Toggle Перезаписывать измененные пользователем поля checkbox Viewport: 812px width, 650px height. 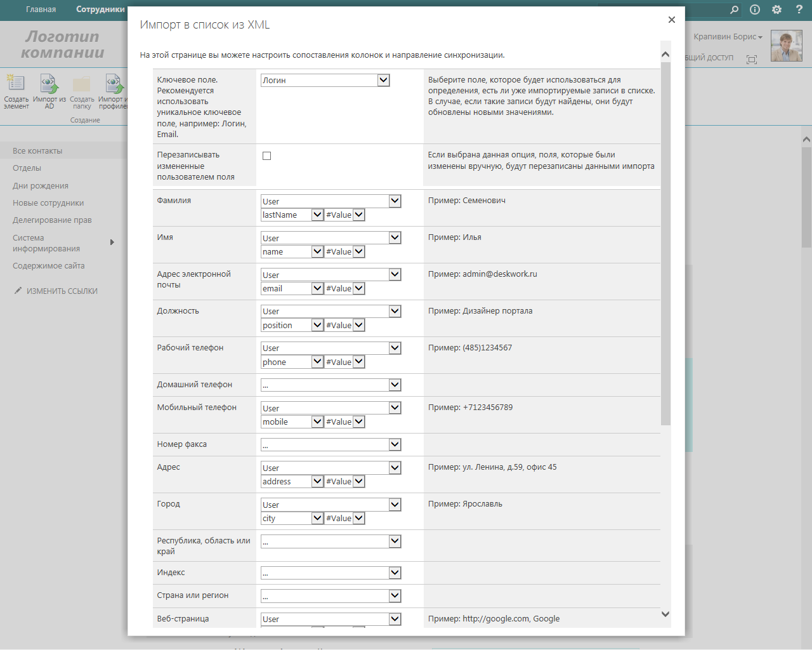(267, 156)
